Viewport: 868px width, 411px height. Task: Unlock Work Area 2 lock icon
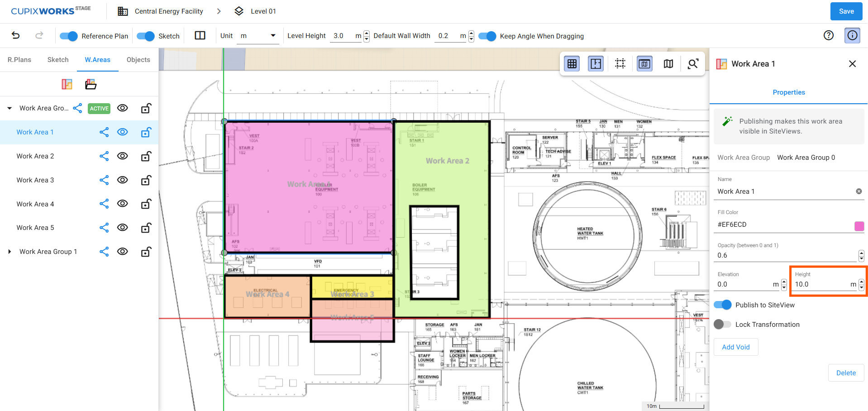coord(146,156)
